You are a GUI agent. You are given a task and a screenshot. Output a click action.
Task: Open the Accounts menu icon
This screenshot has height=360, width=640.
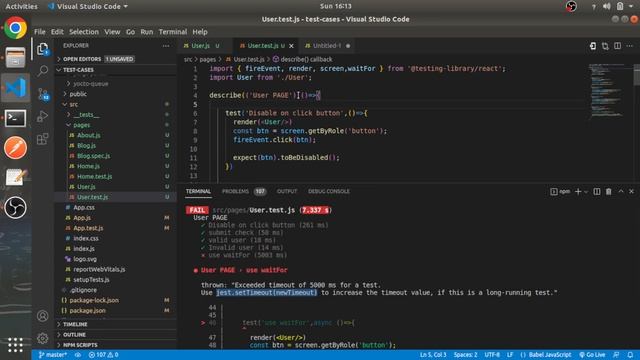click(x=42, y=316)
